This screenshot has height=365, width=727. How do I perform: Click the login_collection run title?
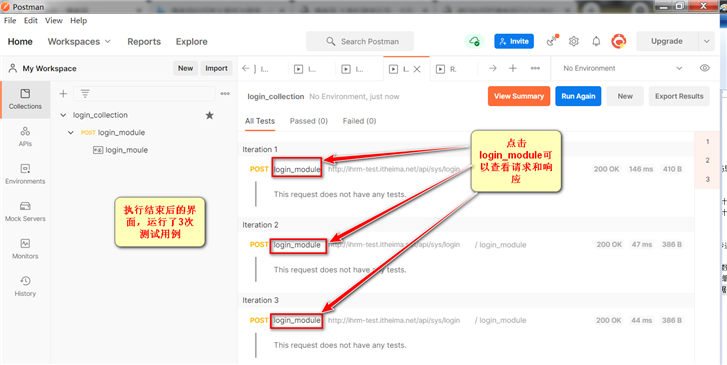pos(275,96)
